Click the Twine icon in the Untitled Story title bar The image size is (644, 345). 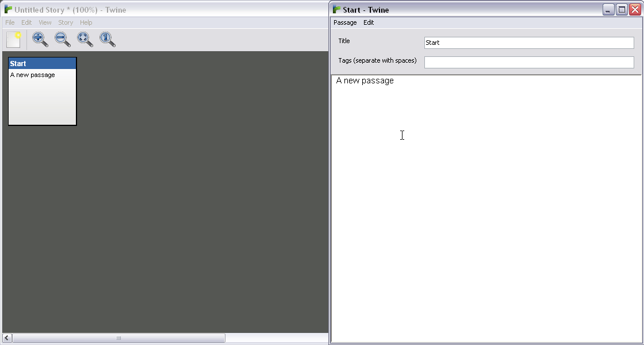tap(9, 10)
